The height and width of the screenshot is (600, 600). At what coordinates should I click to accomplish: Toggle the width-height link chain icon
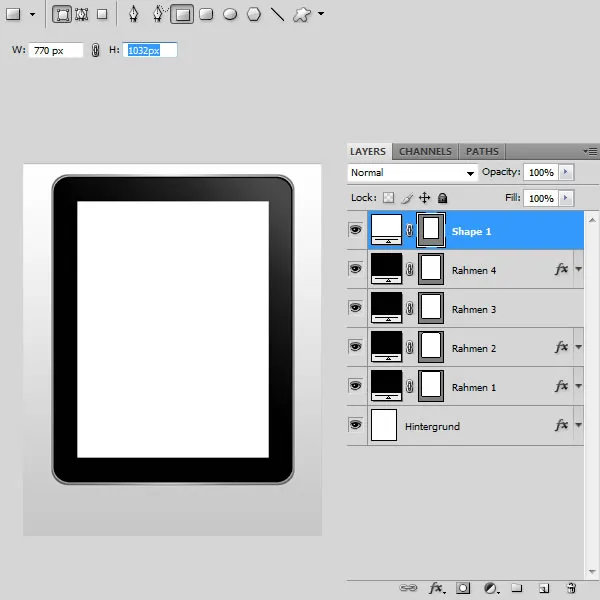pos(96,50)
